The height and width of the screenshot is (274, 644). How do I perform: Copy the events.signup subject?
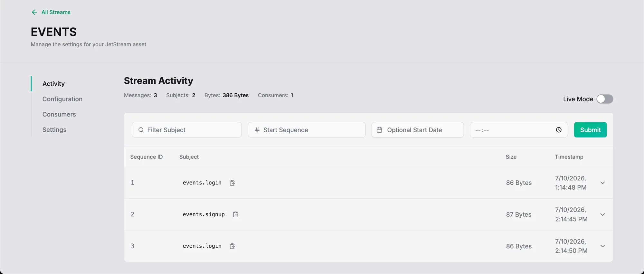[235, 214]
